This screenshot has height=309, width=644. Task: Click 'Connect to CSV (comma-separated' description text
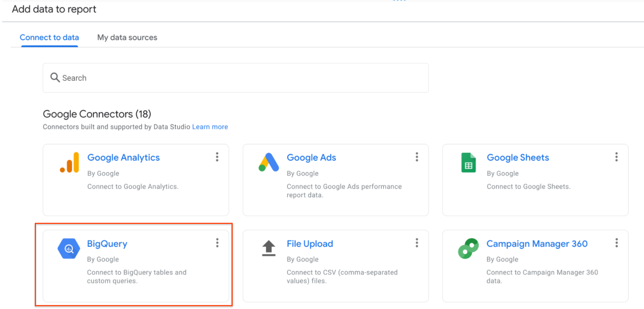(x=342, y=272)
